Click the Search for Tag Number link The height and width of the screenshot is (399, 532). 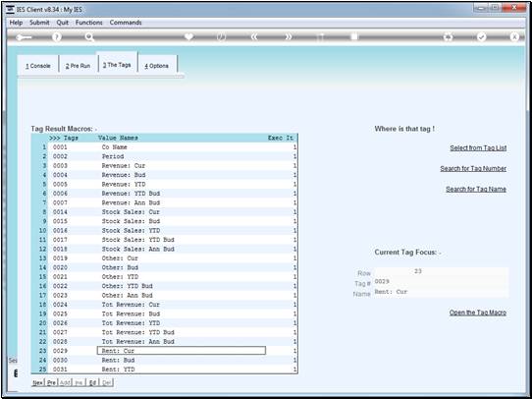click(473, 168)
